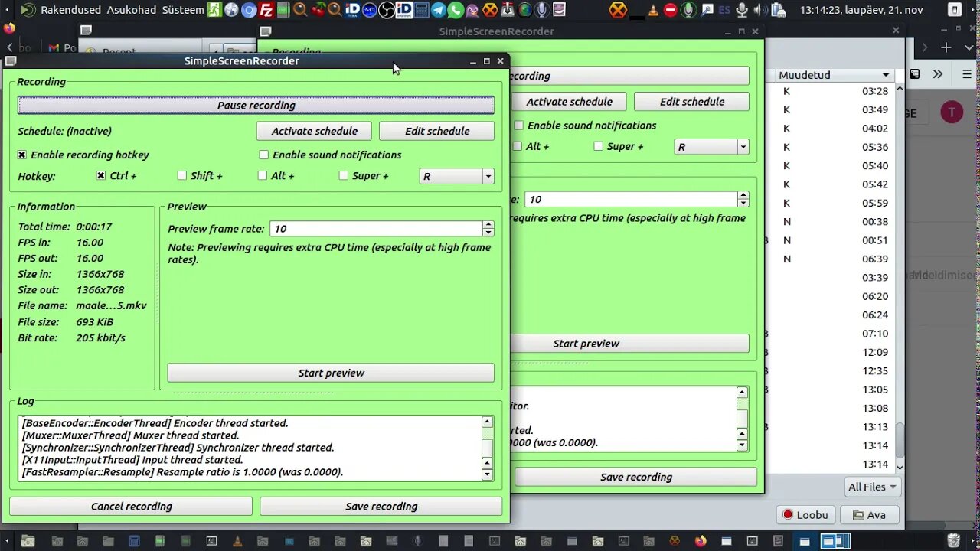The height and width of the screenshot is (551, 980).
Task: Toggle sound notifications in the back recorder window
Action: [x=519, y=126]
